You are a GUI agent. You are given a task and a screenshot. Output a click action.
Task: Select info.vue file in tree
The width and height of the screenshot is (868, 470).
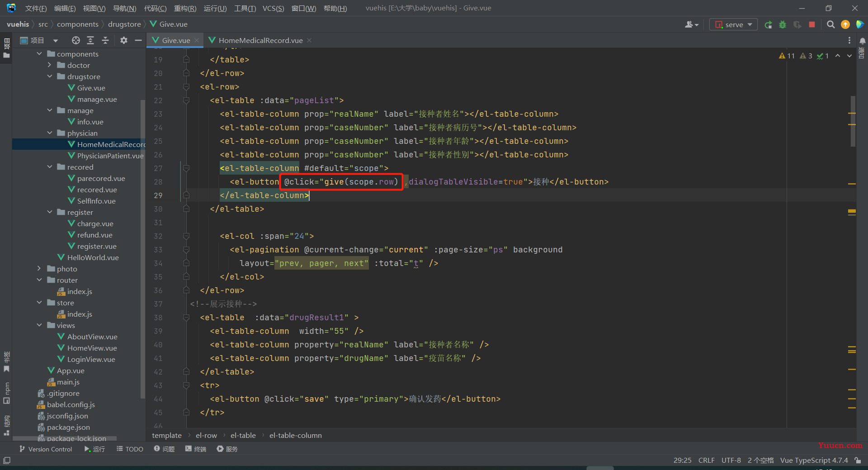click(x=90, y=122)
